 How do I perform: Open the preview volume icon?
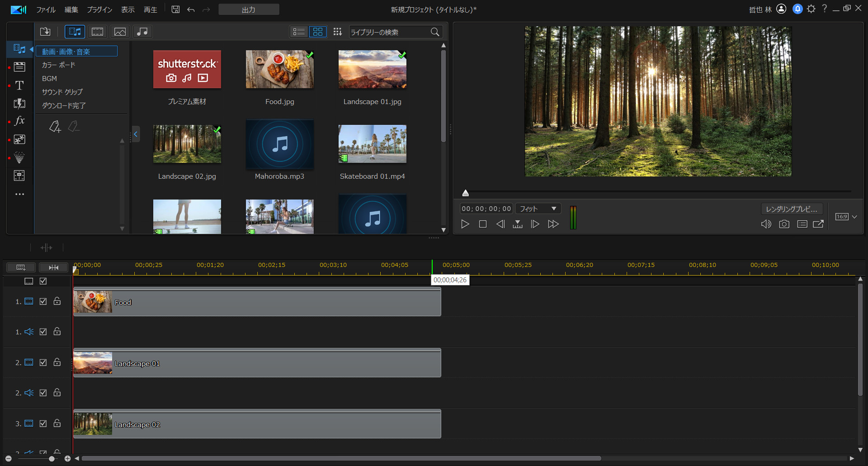[766, 224]
